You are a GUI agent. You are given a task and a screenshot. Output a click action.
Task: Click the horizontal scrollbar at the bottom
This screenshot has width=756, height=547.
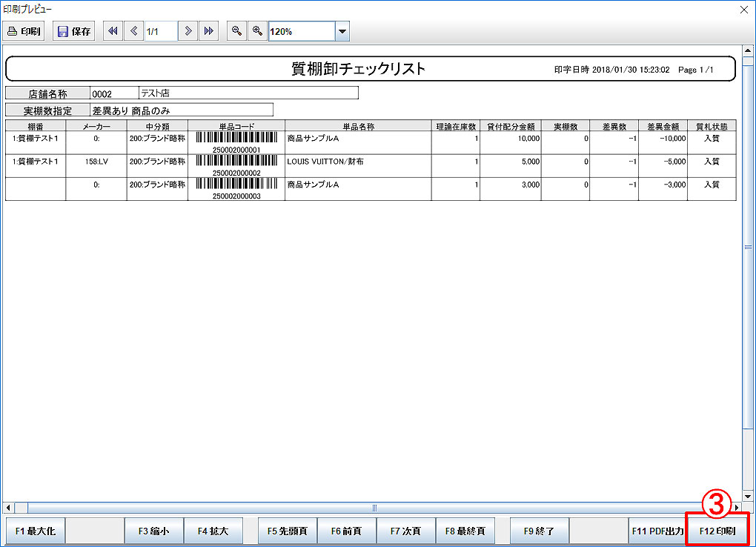click(x=374, y=508)
